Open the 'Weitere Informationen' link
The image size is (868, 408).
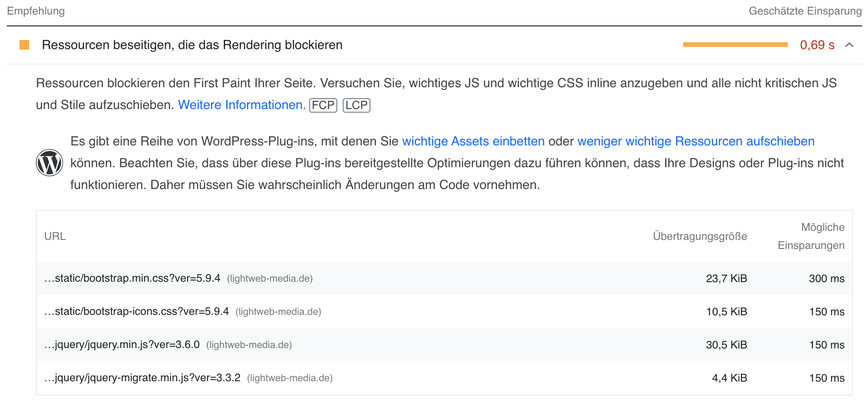tap(241, 104)
